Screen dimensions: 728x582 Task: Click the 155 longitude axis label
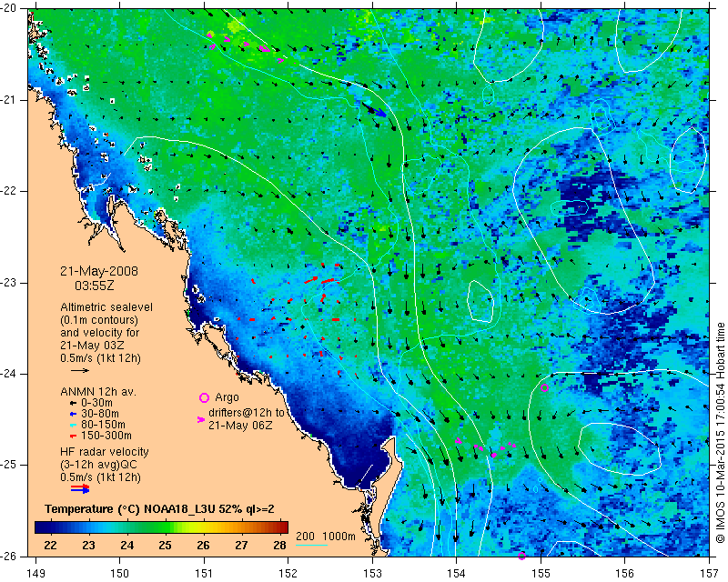coord(541,574)
